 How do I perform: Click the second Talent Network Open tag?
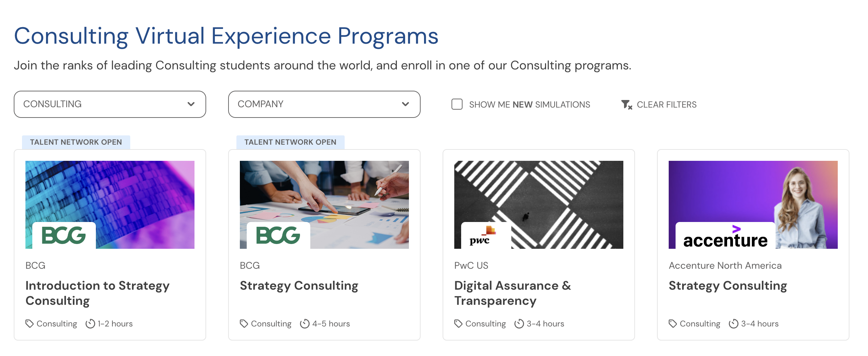pos(290,142)
